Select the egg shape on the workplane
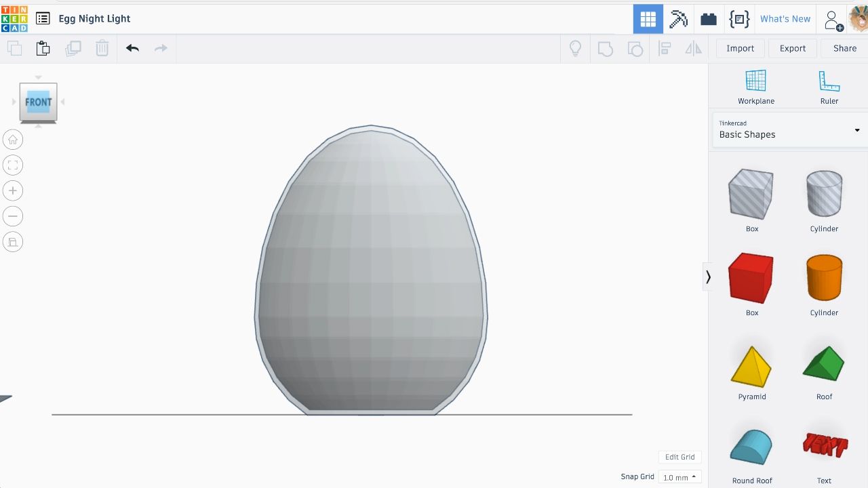Image resolution: width=868 pixels, height=488 pixels. [x=371, y=271]
